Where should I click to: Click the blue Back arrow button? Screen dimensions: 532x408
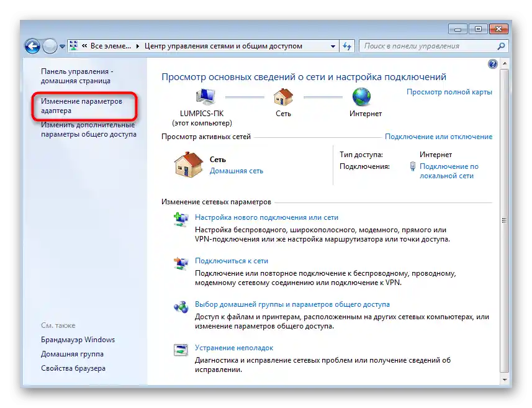pyautogui.click(x=32, y=46)
